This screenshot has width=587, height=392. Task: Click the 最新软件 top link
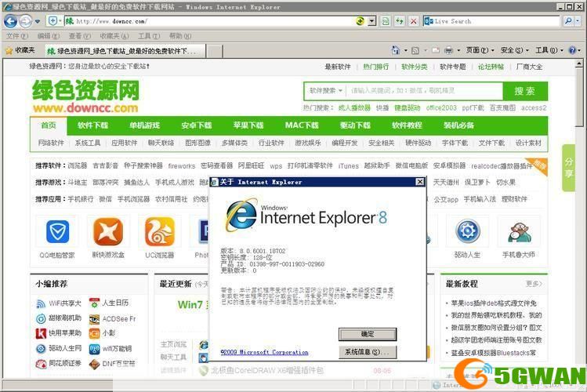pyautogui.click(x=338, y=67)
